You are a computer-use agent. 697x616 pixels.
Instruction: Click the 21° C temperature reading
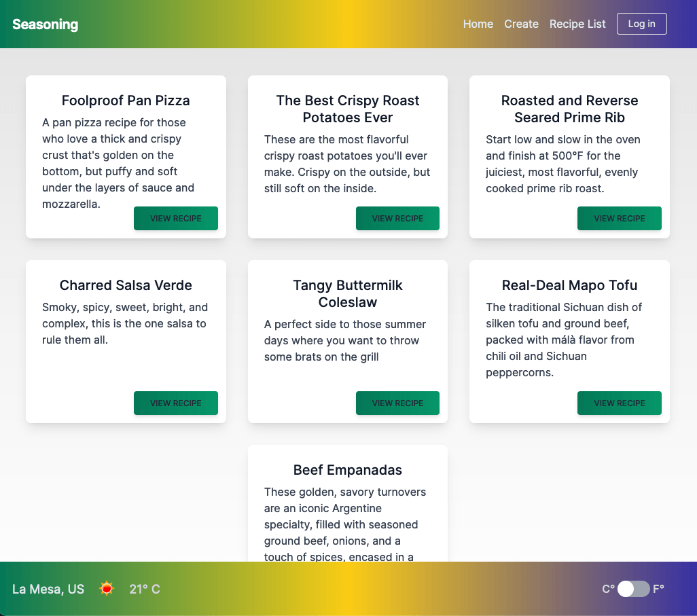(145, 589)
